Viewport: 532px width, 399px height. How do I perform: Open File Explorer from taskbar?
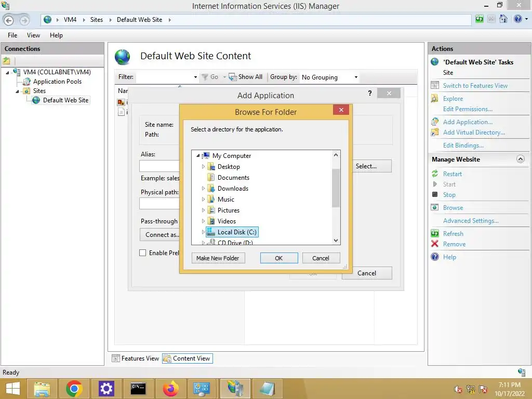tap(42, 389)
